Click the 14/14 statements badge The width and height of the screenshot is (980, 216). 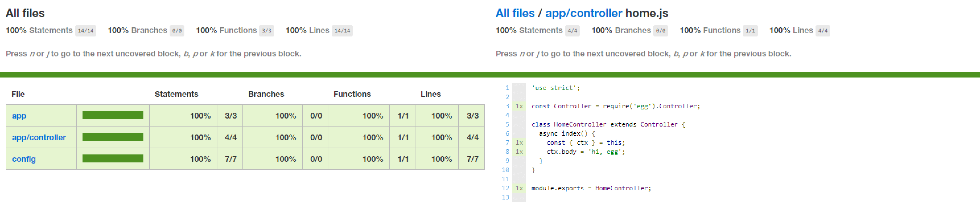[x=86, y=31]
